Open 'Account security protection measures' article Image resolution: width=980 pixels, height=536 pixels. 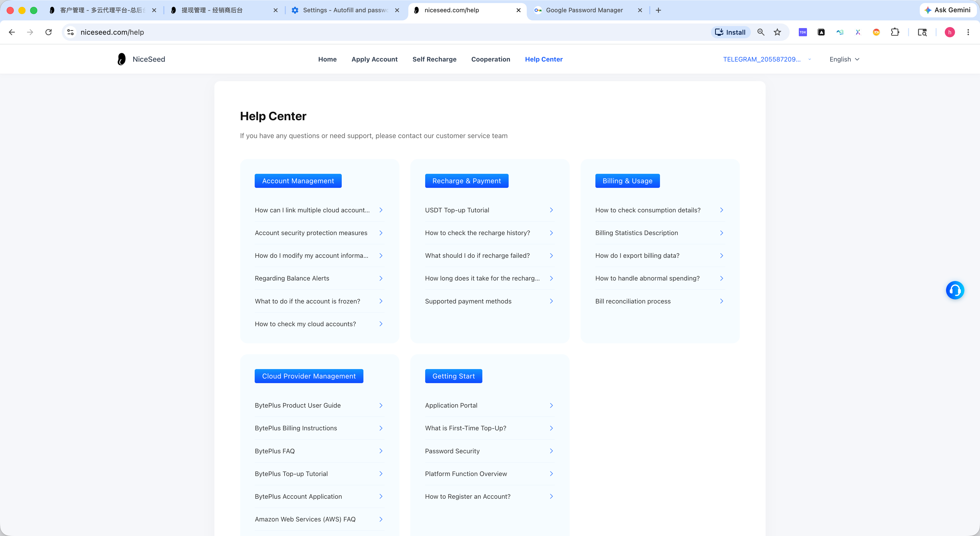tap(320, 233)
